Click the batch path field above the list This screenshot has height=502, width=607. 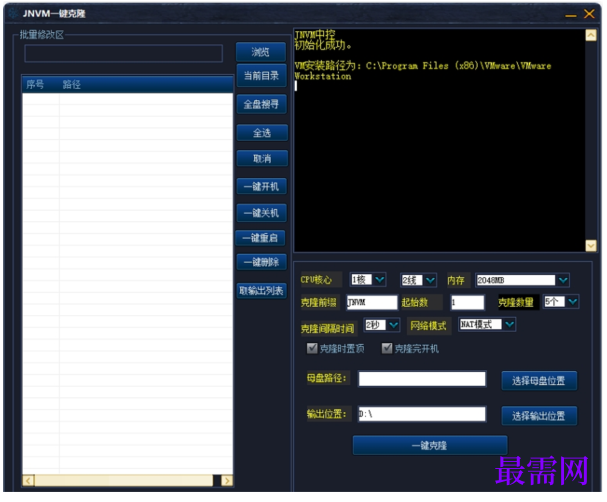pyautogui.click(x=123, y=53)
